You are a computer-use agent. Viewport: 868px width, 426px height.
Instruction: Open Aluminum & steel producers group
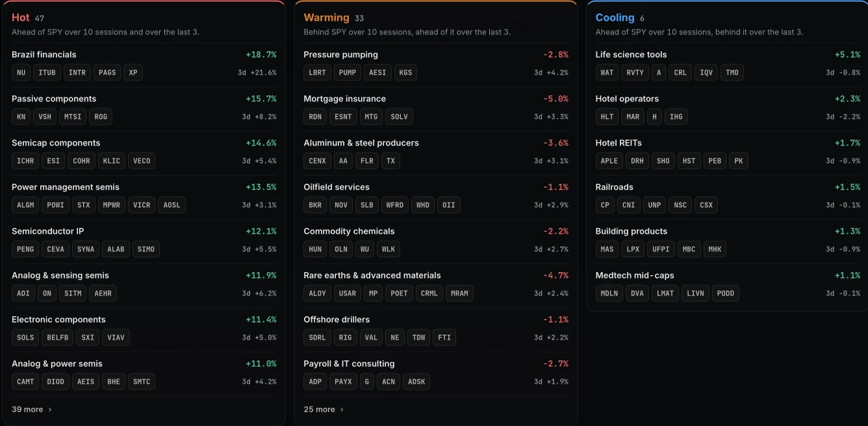(361, 143)
